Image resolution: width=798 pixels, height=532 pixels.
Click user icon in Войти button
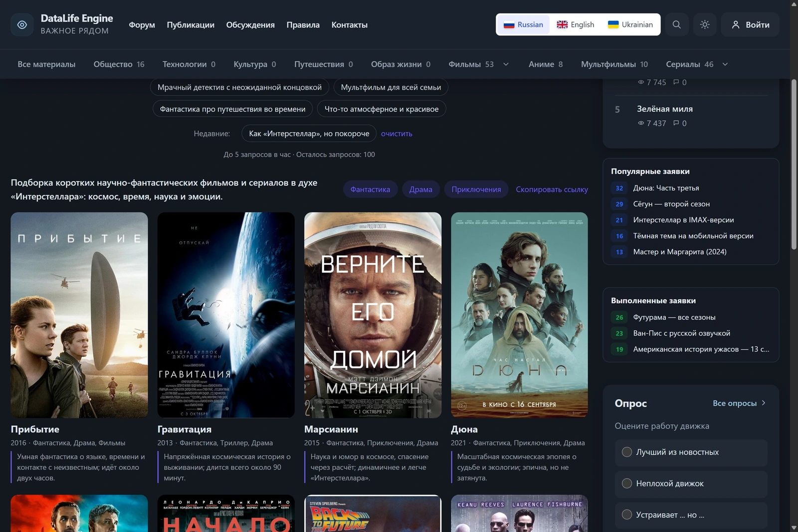tap(735, 25)
